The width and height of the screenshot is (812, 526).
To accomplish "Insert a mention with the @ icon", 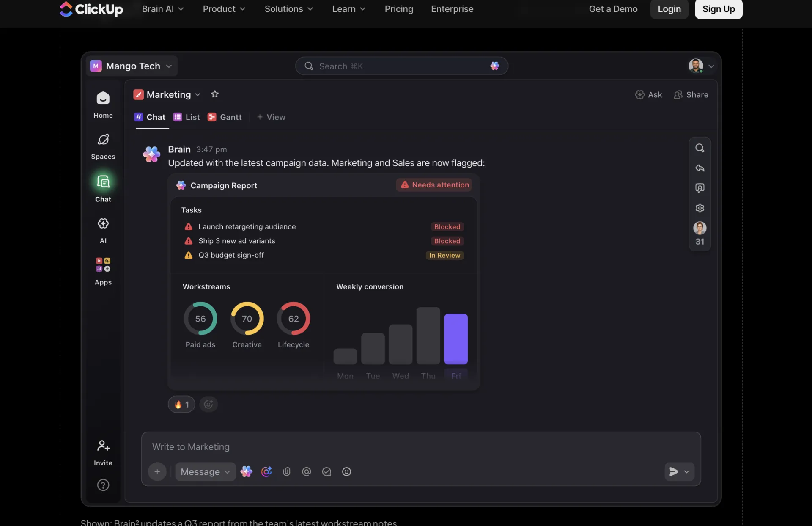I will [x=307, y=471].
